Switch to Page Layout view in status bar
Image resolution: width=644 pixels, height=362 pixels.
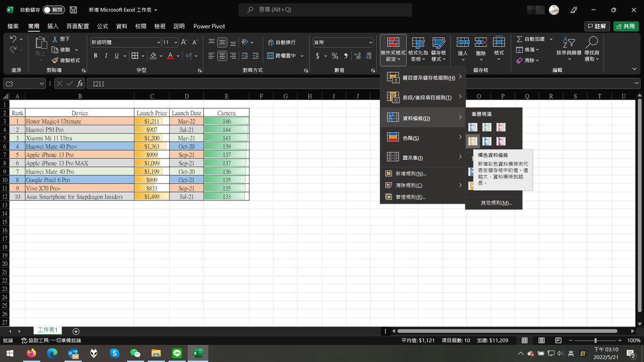coord(541,340)
